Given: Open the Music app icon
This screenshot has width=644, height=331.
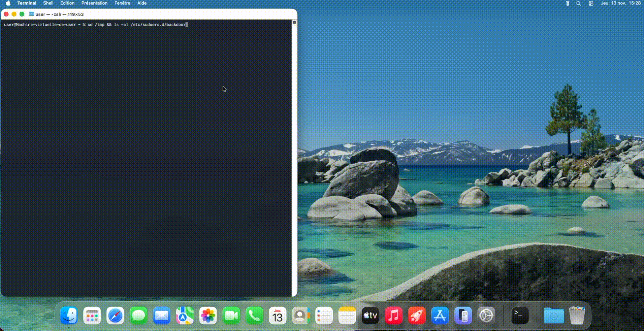Looking at the screenshot, I should click(x=393, y=316).
